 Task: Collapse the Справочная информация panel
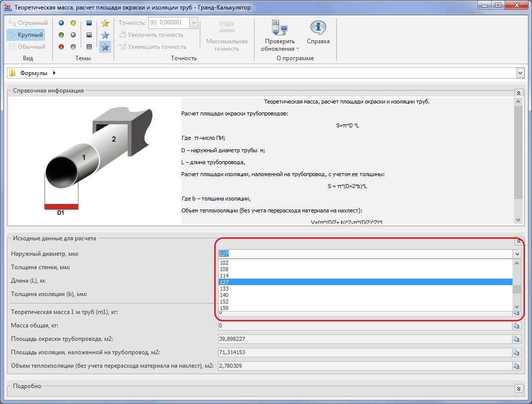pos(519,93)
